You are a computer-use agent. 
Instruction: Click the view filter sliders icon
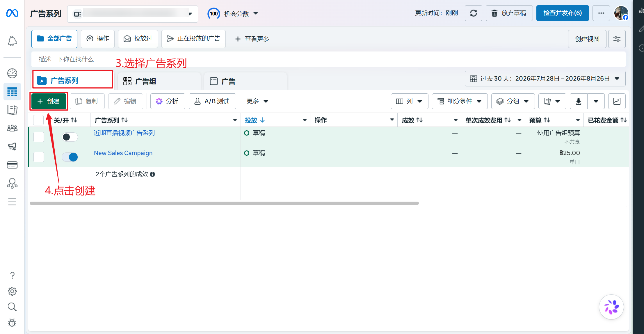[x=617, y=39]
